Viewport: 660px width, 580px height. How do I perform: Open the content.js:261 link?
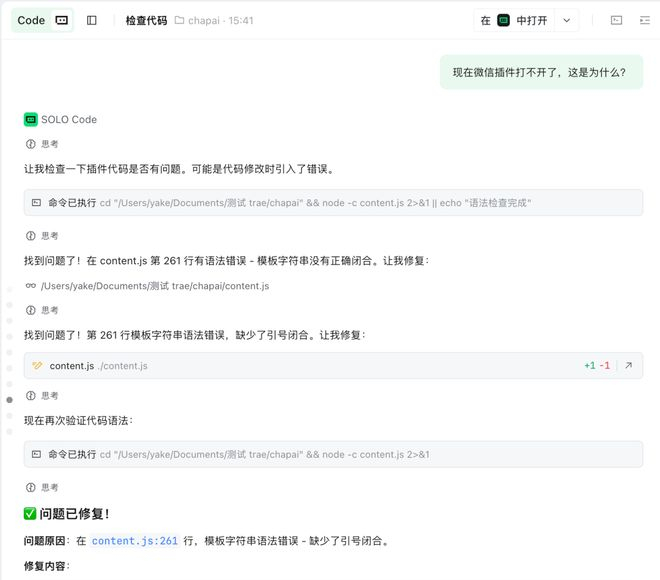[x=135, y=541]
